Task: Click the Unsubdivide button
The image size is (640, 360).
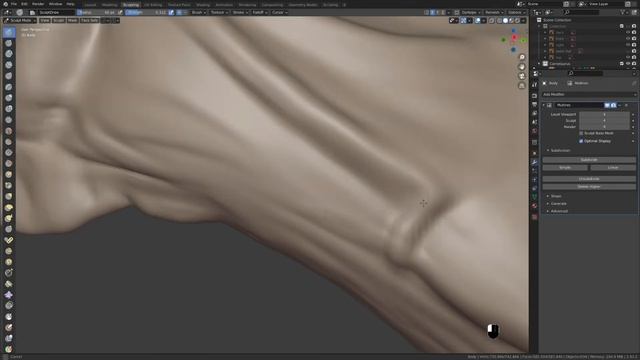Action: point(589,179)
